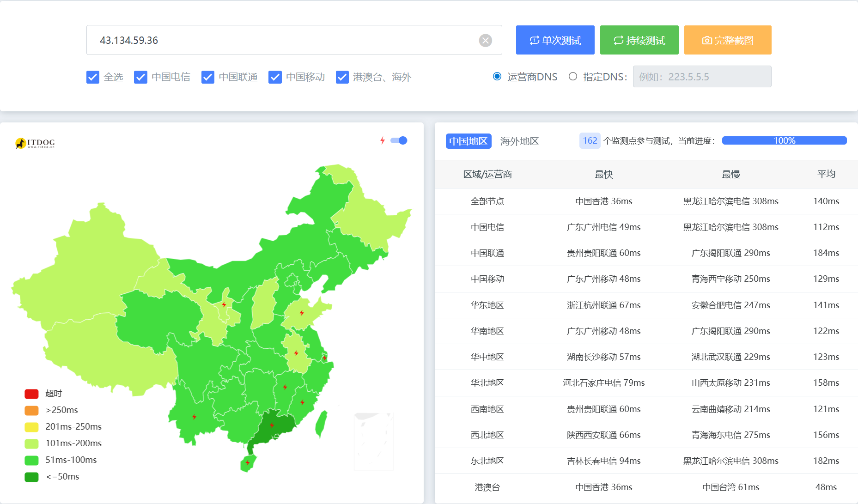
Task: Select the 中国电信 row in the table
Action: [x=646, y=227]
